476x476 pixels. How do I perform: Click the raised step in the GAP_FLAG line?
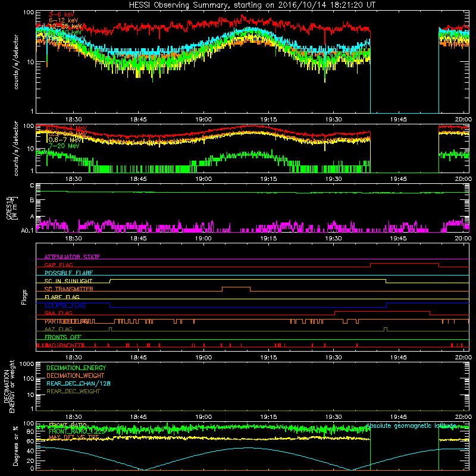[x=405, y=264]
